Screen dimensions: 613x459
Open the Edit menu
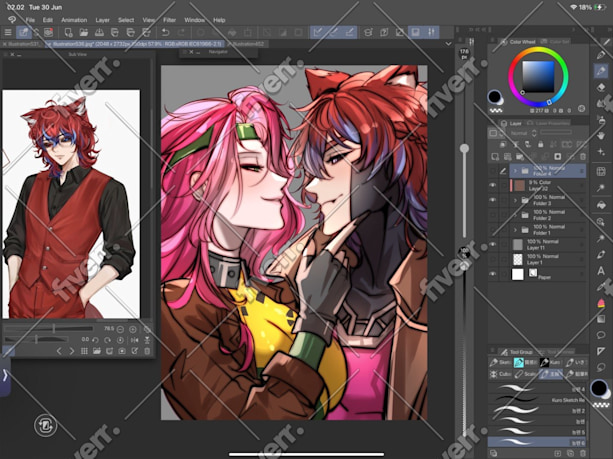point(48,20)
